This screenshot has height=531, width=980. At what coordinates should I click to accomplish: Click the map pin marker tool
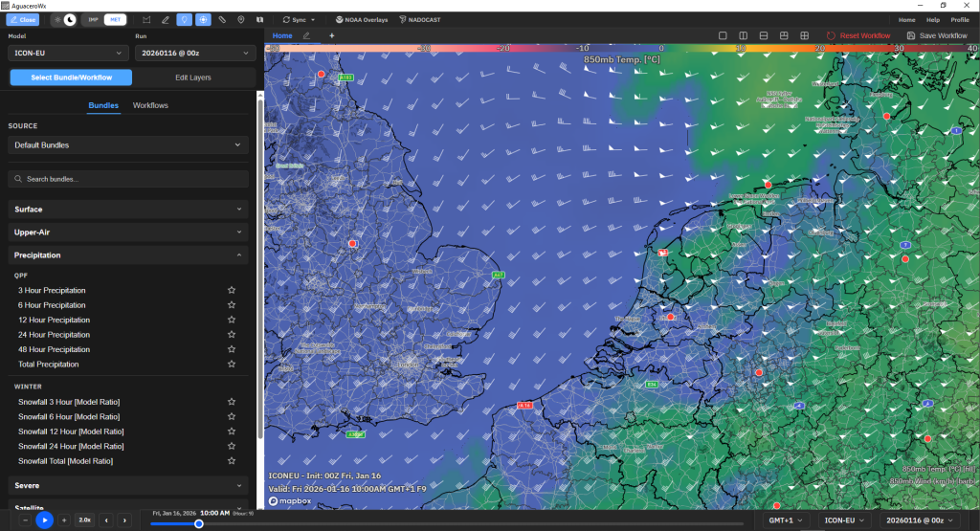tap(240, 20)
